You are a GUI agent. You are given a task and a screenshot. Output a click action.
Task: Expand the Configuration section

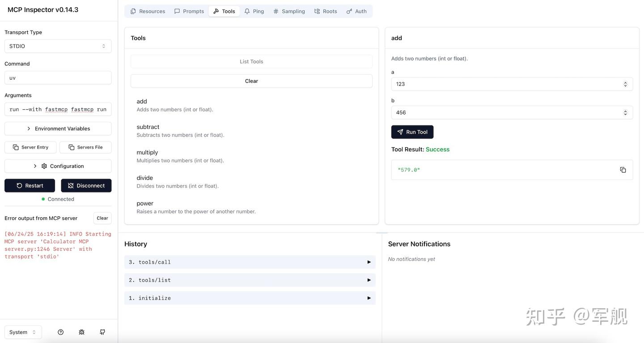click(58, 166)
